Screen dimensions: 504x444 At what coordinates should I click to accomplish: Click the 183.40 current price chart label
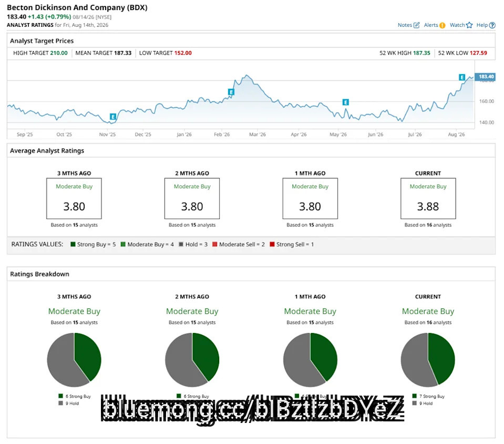pos(485,77)
